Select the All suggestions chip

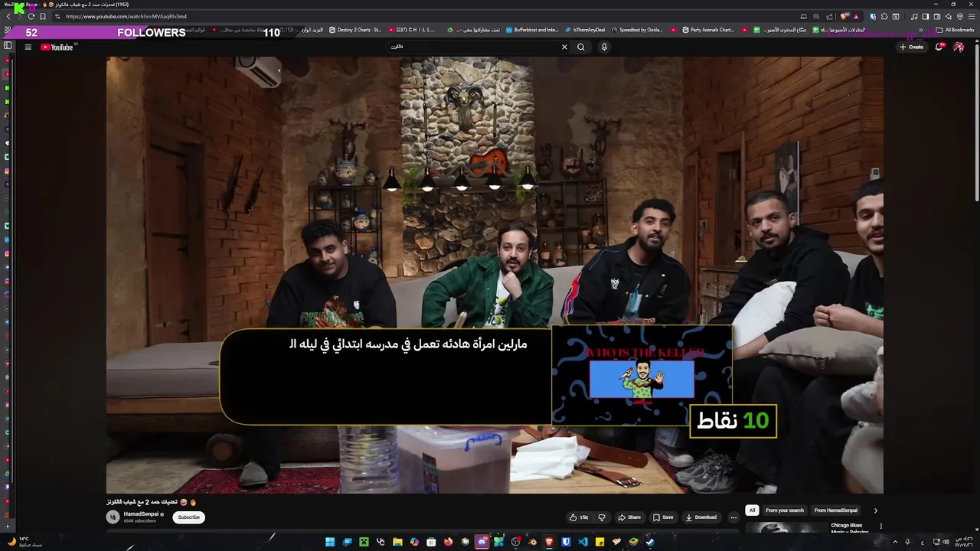click(x=752, y=510)
